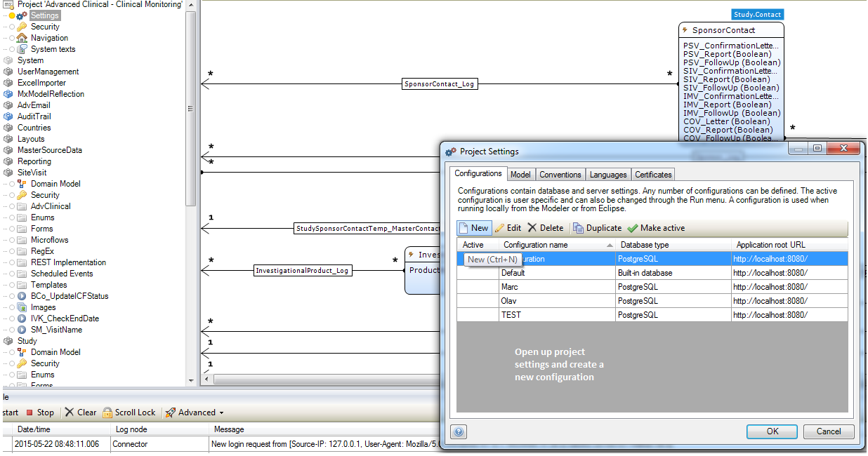The width and height of the screenshot is (868, 456).
Task: Click the Study module cube icon
Action: [x=8, y=341]
